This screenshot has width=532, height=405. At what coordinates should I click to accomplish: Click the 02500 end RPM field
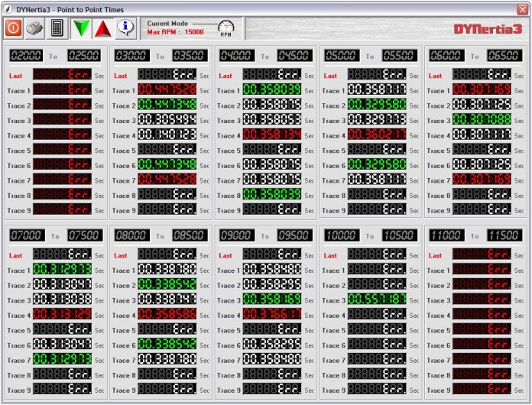(x=83, y=56)
